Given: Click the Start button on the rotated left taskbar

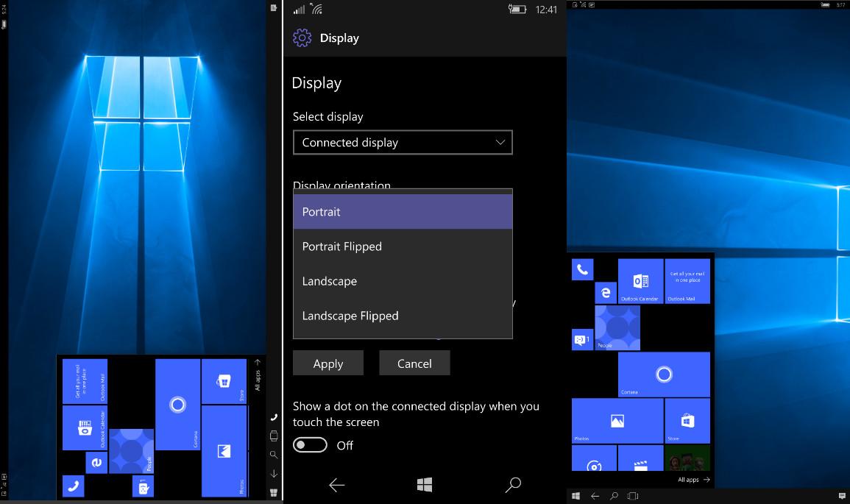Looking at the screenshot, I should [274, 492].
